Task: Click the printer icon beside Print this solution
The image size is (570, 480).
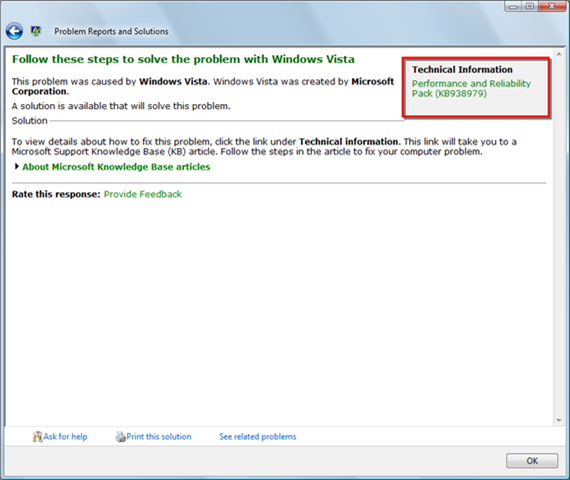Action: (120, 436)
